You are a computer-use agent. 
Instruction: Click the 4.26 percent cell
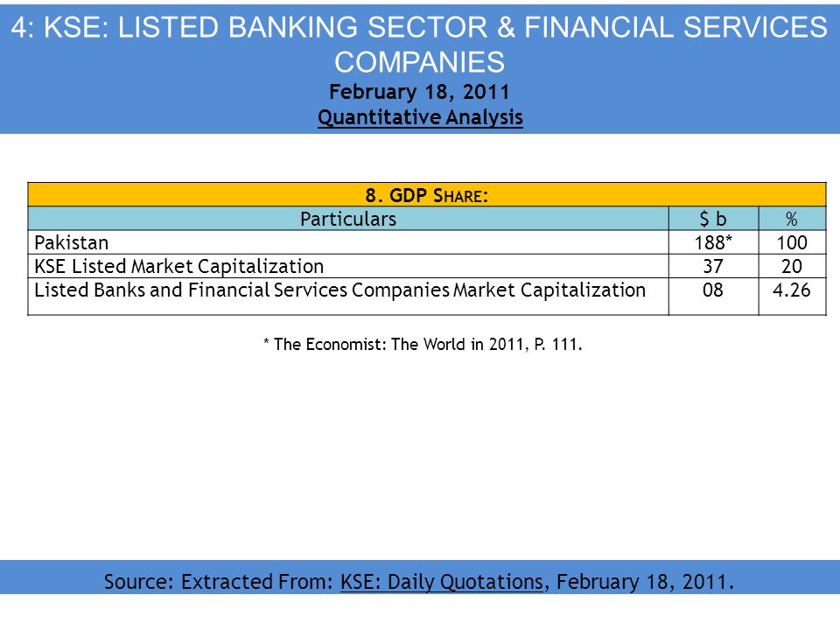(x=792, y=297)
